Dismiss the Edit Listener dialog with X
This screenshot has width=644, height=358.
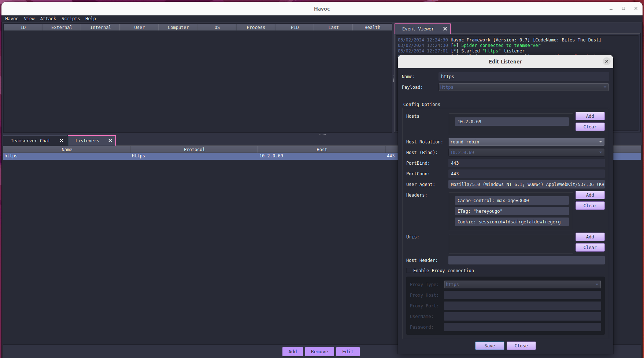coord(607,61)
